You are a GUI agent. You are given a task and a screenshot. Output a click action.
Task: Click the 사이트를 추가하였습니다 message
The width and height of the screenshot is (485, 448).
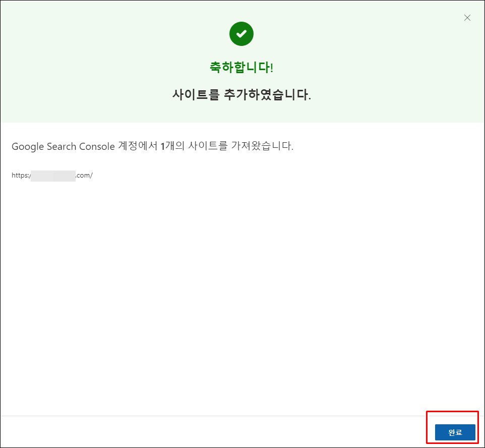point(241,95)
